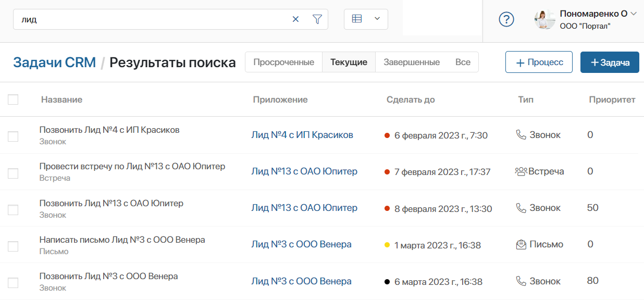Sort by Тип column header

coord(526,99)
